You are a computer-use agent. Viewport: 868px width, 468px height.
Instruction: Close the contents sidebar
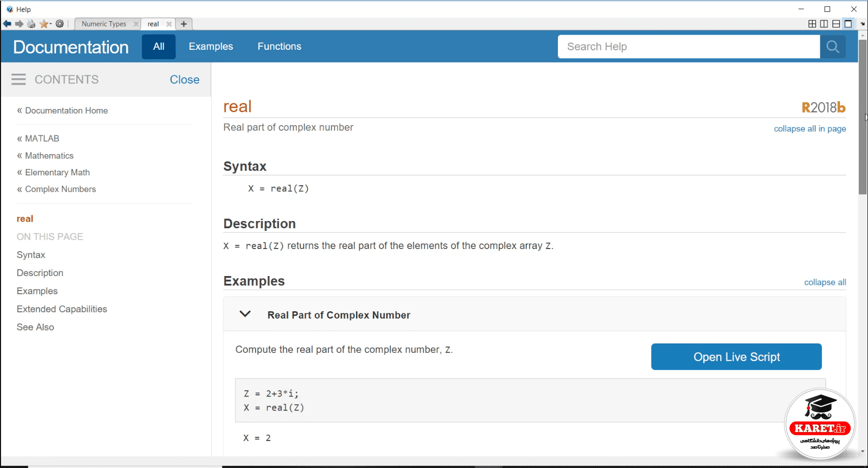point(185,79)
